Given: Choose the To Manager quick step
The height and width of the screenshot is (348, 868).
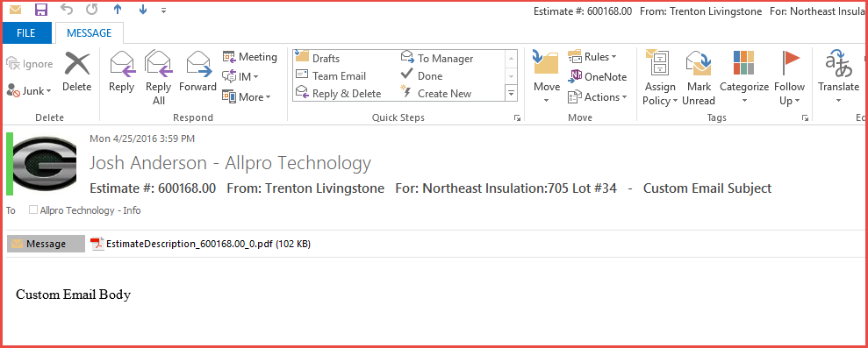Looking at the screenshot, I should click(437, 58).
